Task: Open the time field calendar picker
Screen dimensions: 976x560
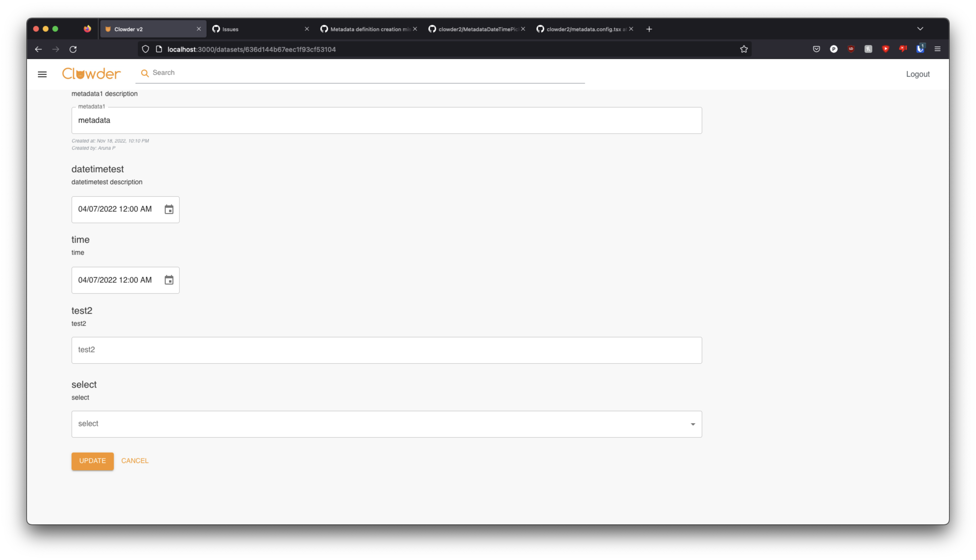Action: [x=169, y=280]
